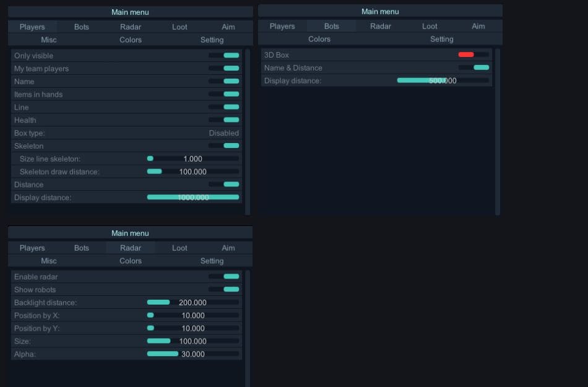Adjust the Backlight distance slider
588x387 pixels.
(192, 303)
